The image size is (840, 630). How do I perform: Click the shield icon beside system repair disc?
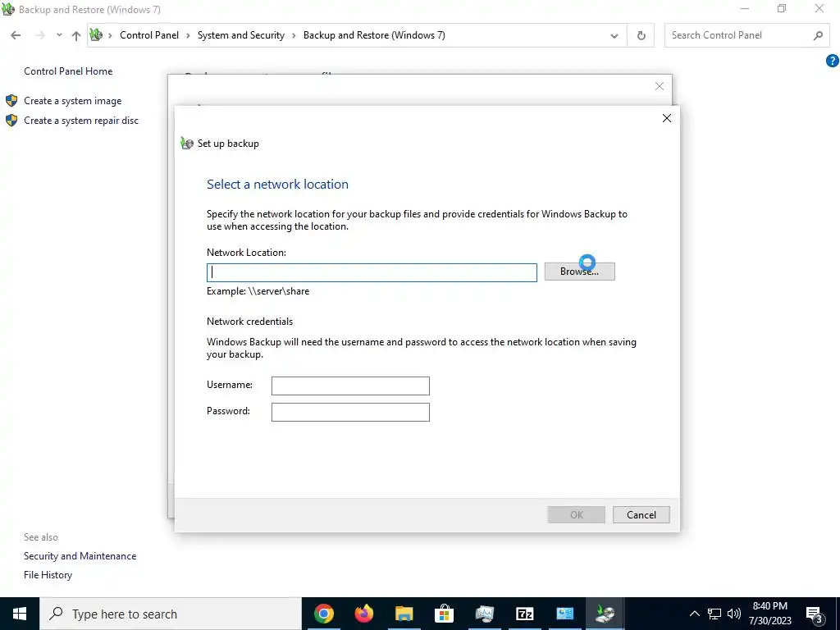[x=11, y=121]
